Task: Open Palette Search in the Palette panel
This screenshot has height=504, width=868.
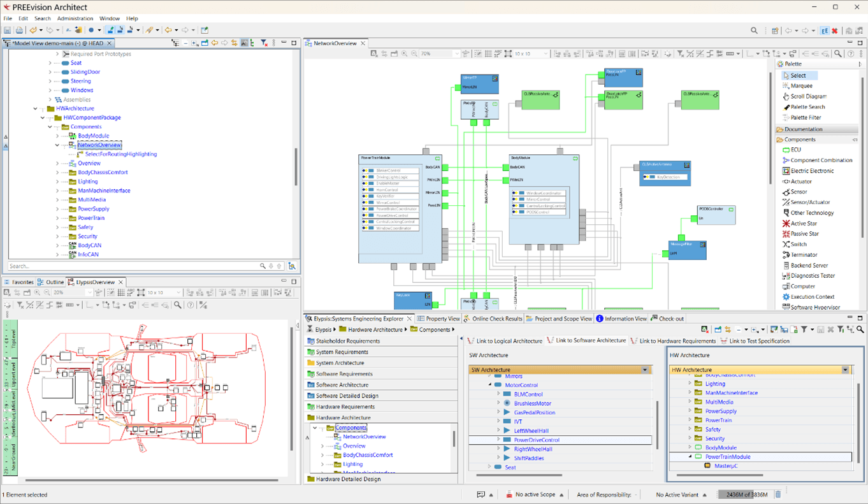Action: [x=802, y=106]
